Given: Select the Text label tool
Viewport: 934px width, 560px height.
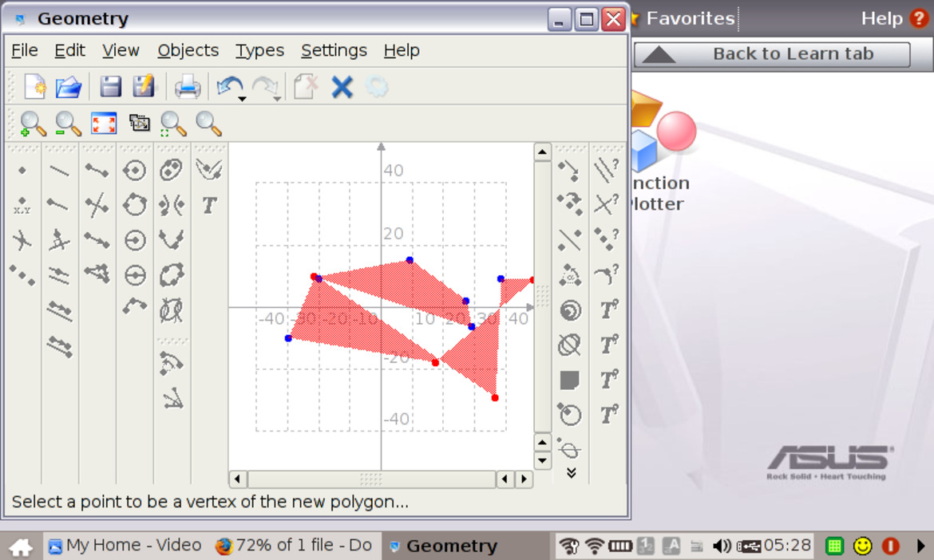Looking at the screenshot, I should coord(208,205).
